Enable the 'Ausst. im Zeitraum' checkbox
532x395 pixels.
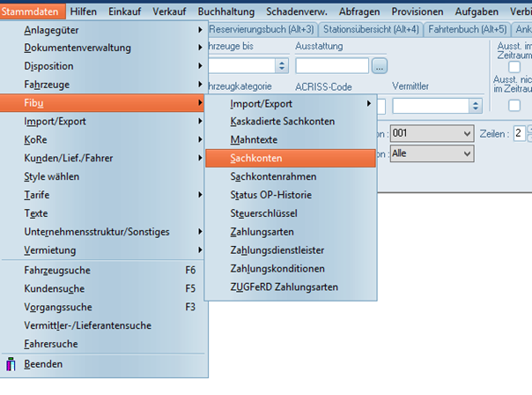[514, 65]
